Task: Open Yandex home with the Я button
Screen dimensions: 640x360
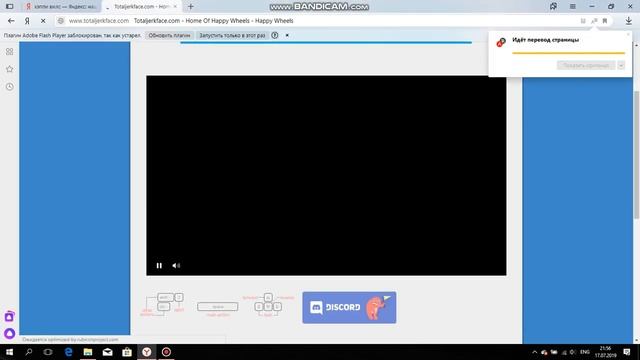Action: tap(27, 21)
